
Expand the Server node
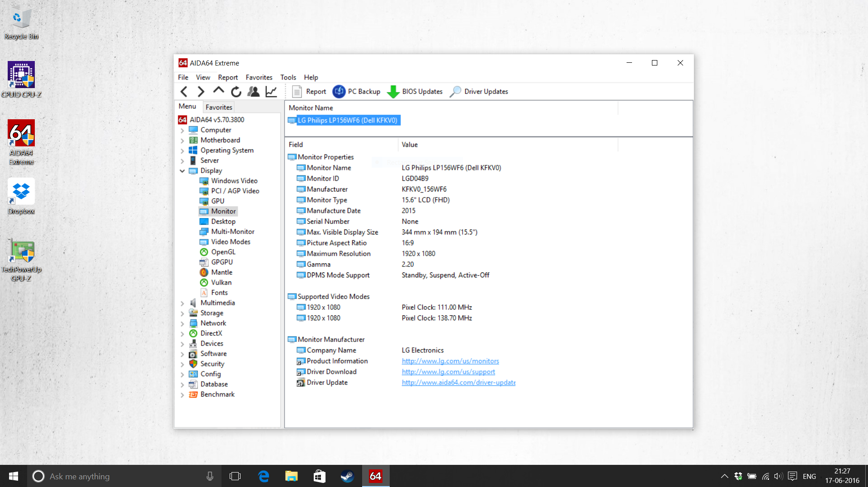point(182,161)
